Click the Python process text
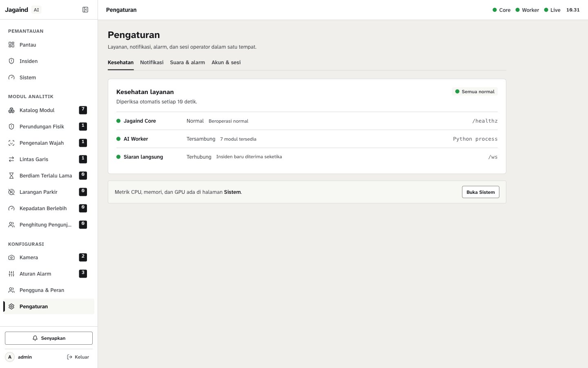The width and height of the screenshot is (588, 368). point(475,139)
